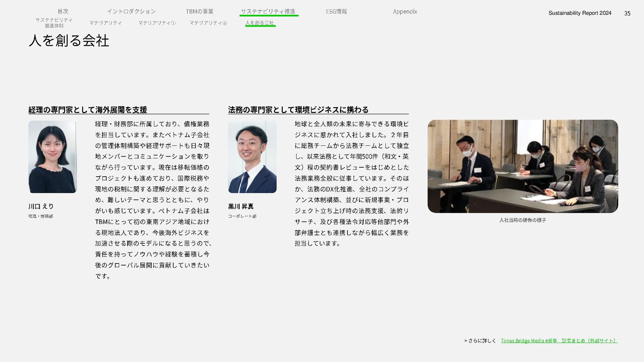Screen dimensions: 644x362
Task: Select マテリアリティ② sub-navigation item
Action: pyautogui.click(x=208, y=23)
